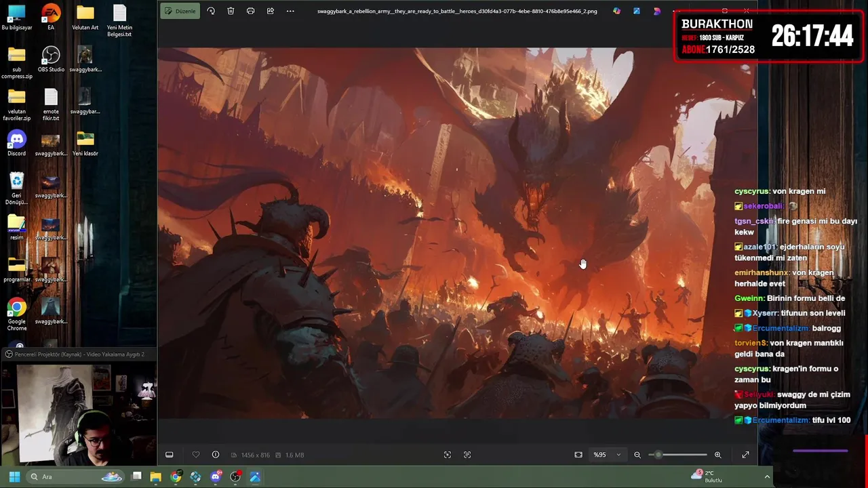
Task: Select the programlar folder on desktop
Action: point(16,270)
